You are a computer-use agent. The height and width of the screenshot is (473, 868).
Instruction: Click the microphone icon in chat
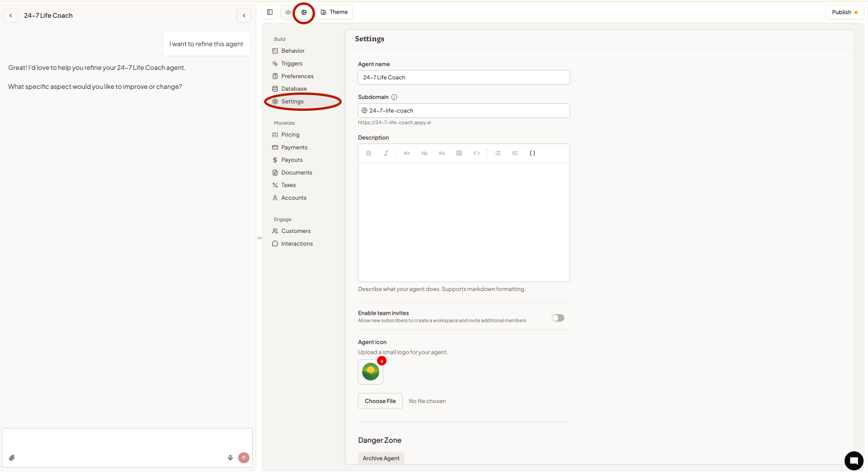click(x=230, y=458)
